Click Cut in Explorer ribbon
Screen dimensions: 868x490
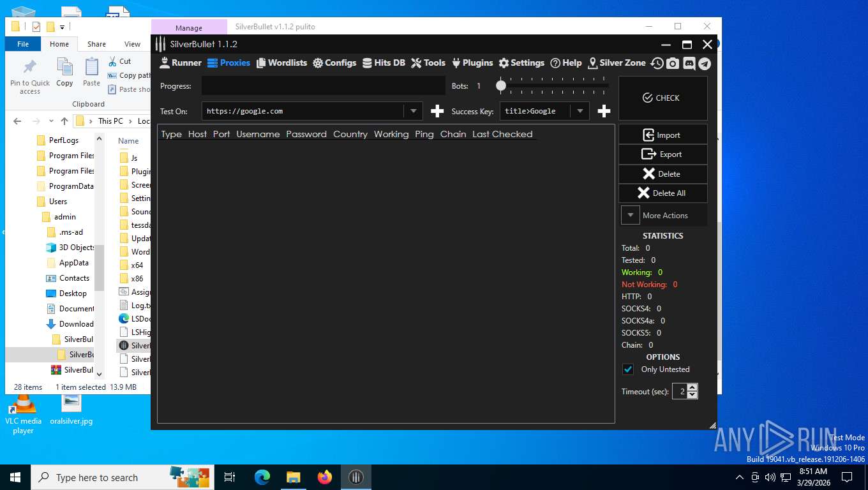click(x=119, y=61)
